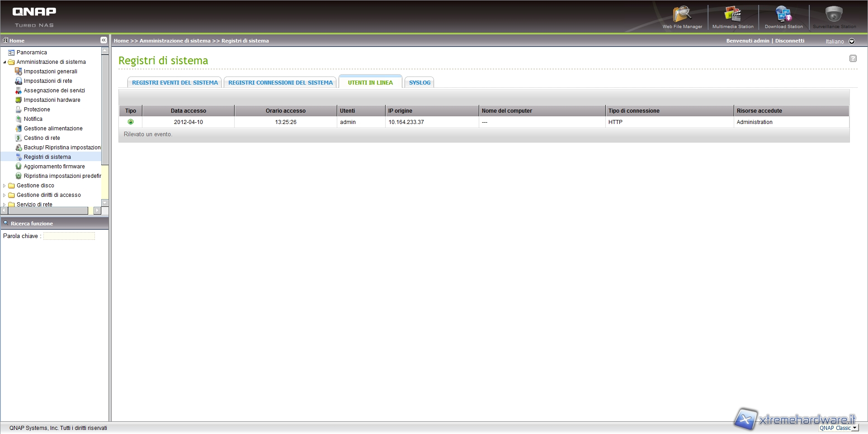Open Surveillance Station

[x=834, y=17]
